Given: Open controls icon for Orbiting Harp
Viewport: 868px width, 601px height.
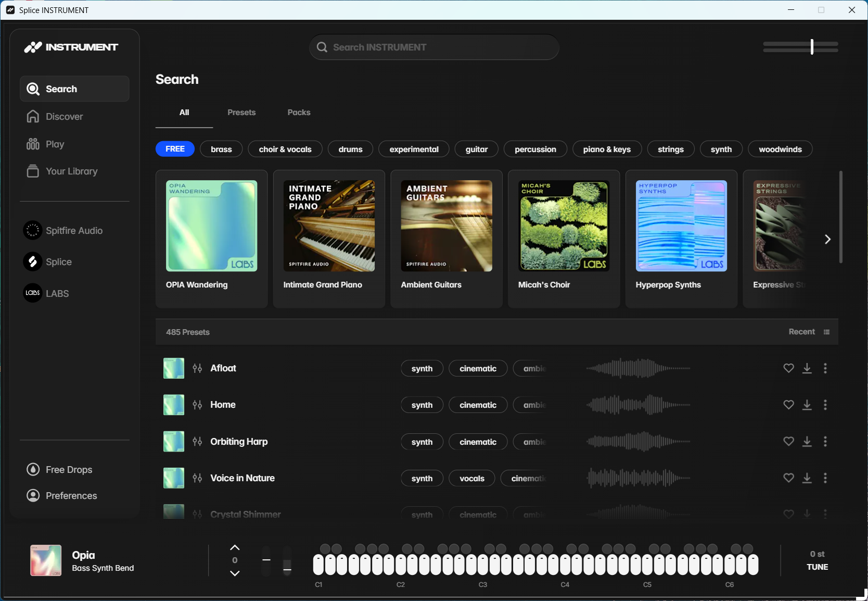Looking at the screenshot, I should 197,442.
